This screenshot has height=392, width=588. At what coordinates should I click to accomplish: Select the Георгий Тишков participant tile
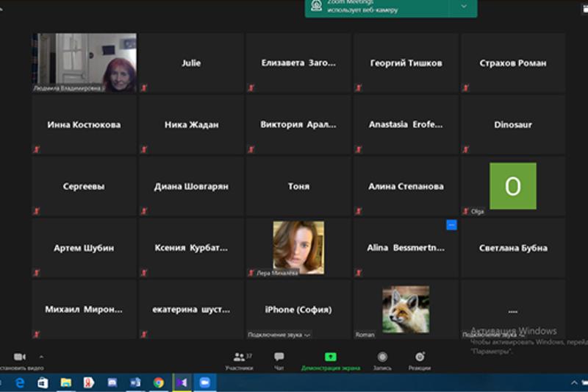pos(406,63)
